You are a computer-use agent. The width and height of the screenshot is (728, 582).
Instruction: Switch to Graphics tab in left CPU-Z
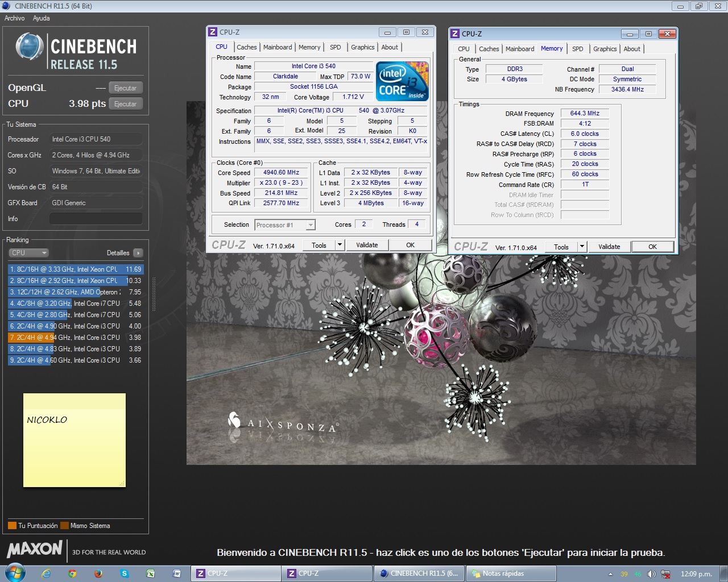tap(362, 47)
